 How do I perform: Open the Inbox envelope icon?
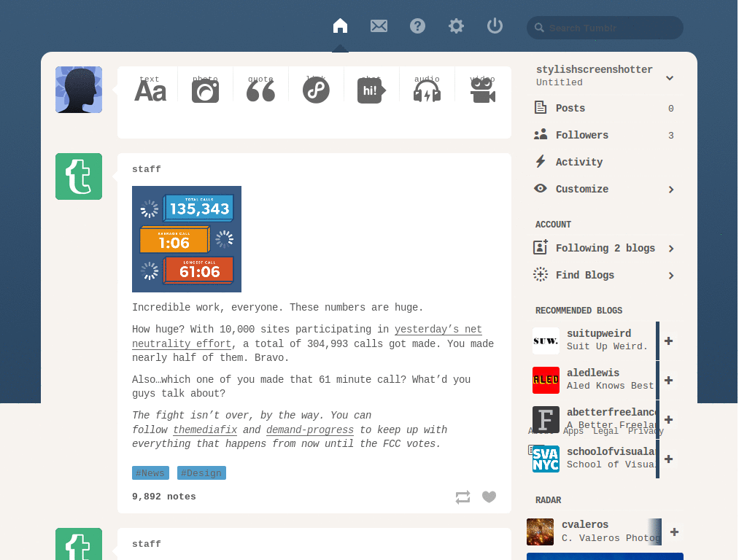tap(379, 26)
